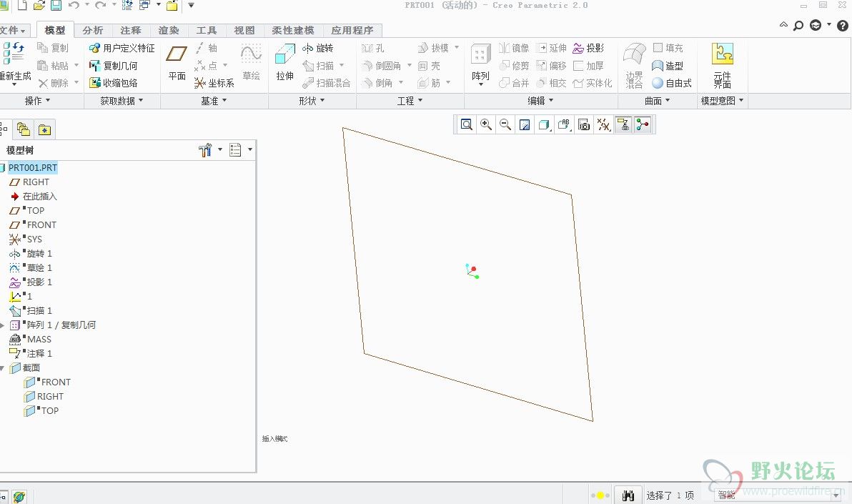852x504 pixels.
Task: Click the Save icon in quick access toolbar
Action: click(56, 6)
